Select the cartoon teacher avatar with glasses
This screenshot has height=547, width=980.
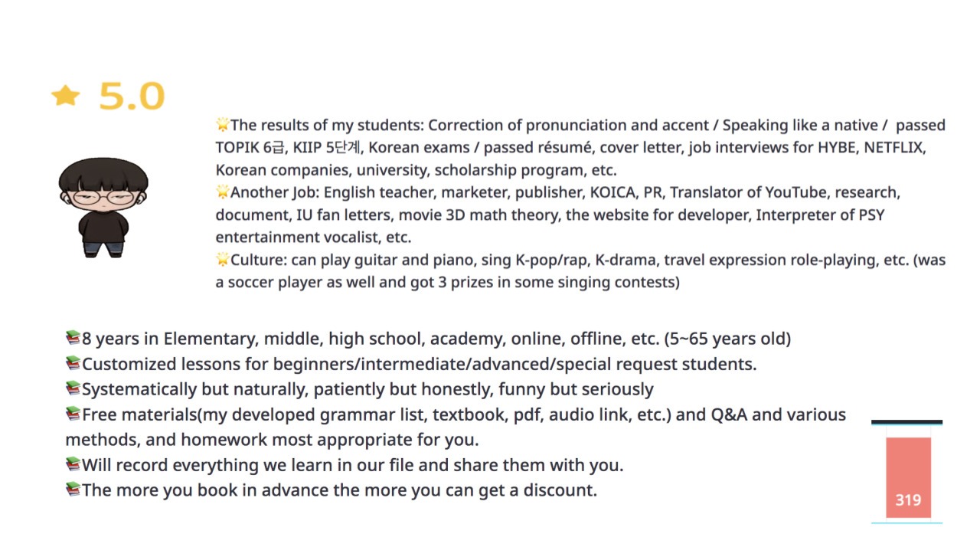[103, 207]
